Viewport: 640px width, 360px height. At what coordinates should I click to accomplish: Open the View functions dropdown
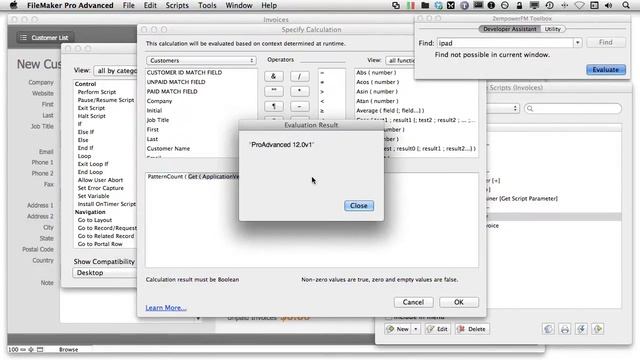pyautogui.click(x=400, y=60)
